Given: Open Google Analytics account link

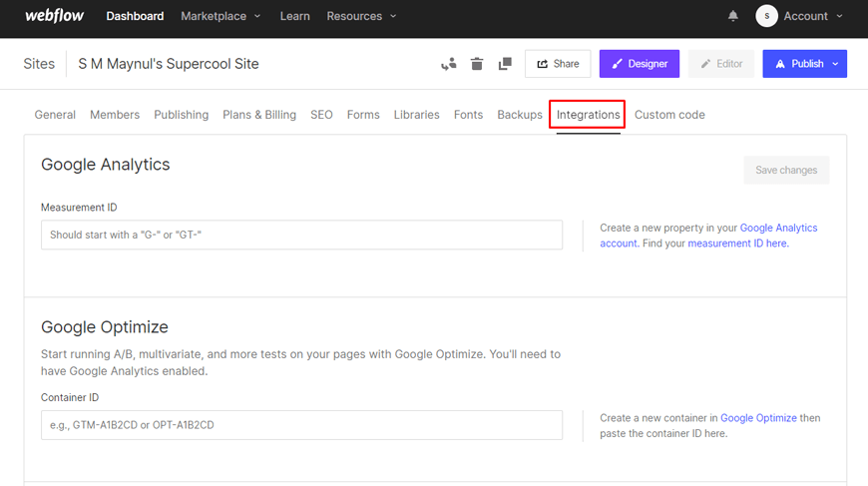Looking at the screenshot, I should tap(778, 228).
